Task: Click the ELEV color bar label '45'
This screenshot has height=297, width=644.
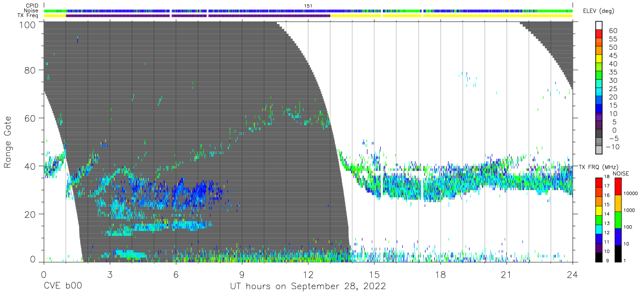Action: [613, 56]
